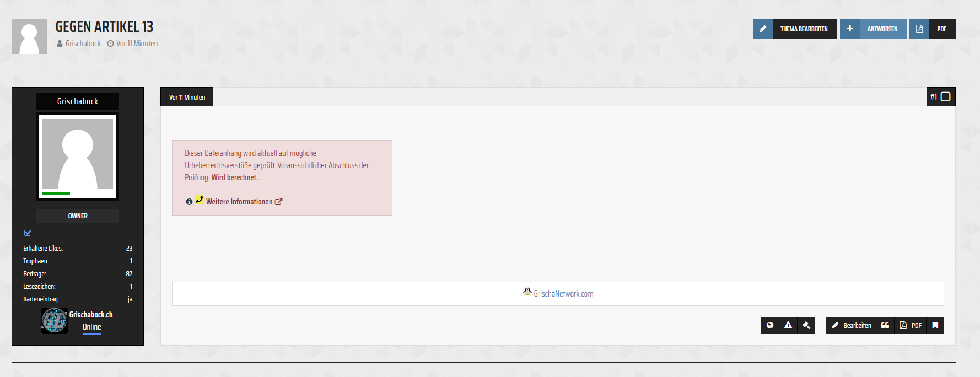
Task: Click the Antworten reply button
Action: point(882,29)
